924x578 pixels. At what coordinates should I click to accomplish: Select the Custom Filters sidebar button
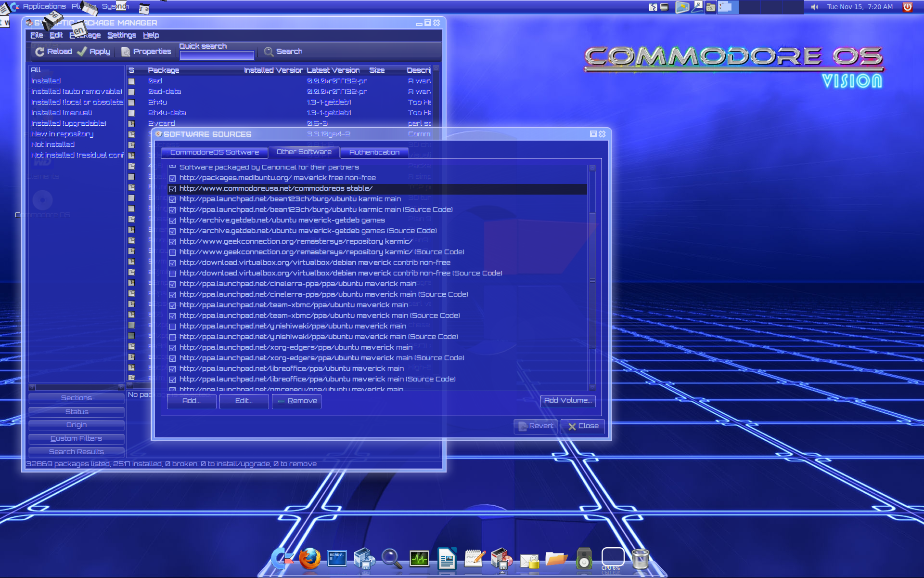(x=76, y=438)
